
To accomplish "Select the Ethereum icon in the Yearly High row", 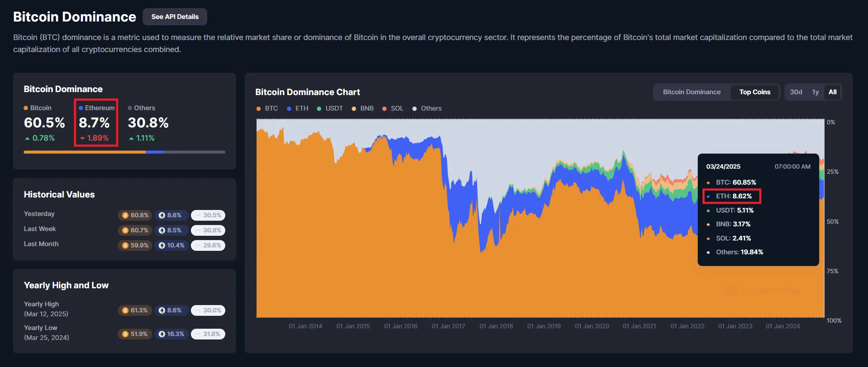I will (161, 310).
